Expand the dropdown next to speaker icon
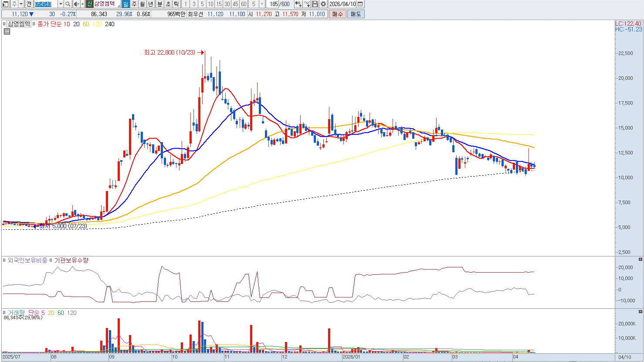The height and width of the screenshot is (362, 644). (x=82, y=4)
